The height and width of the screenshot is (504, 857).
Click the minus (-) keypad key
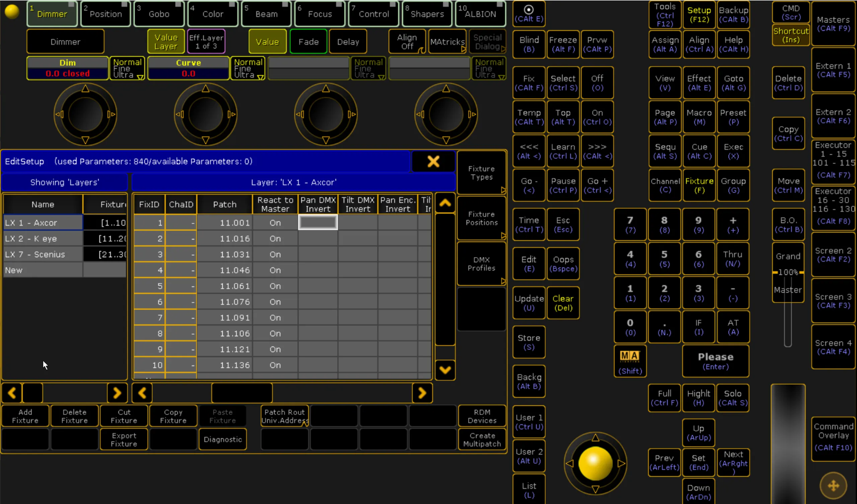(x=733, y=293)
